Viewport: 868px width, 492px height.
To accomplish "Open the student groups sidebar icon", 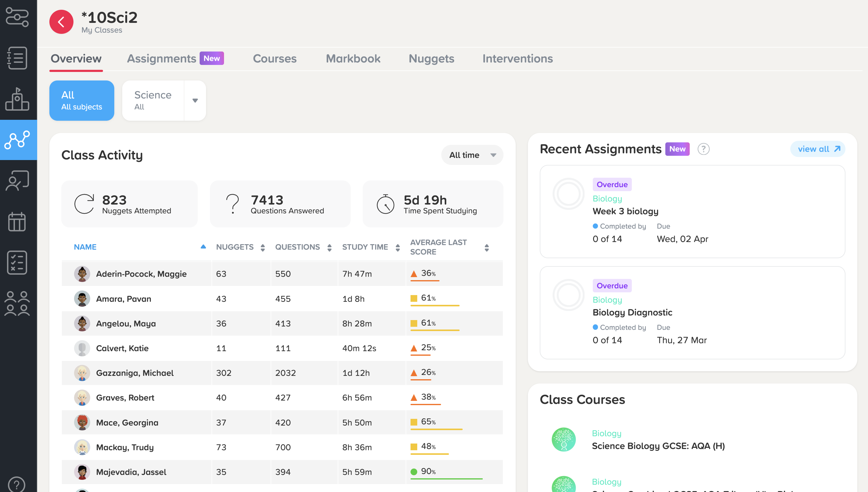I will tap(17, 303).
